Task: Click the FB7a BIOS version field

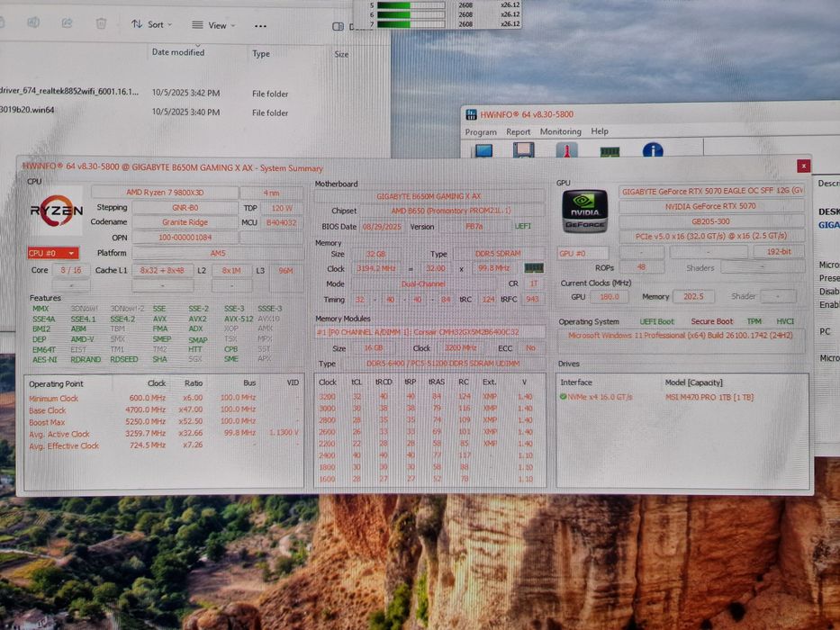Action: coord(474,227)
